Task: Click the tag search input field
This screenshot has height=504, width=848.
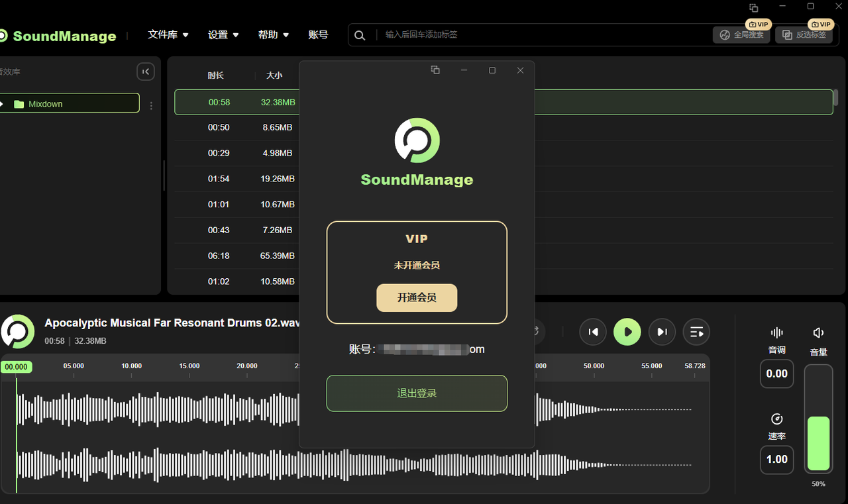Action: point(543,34)
